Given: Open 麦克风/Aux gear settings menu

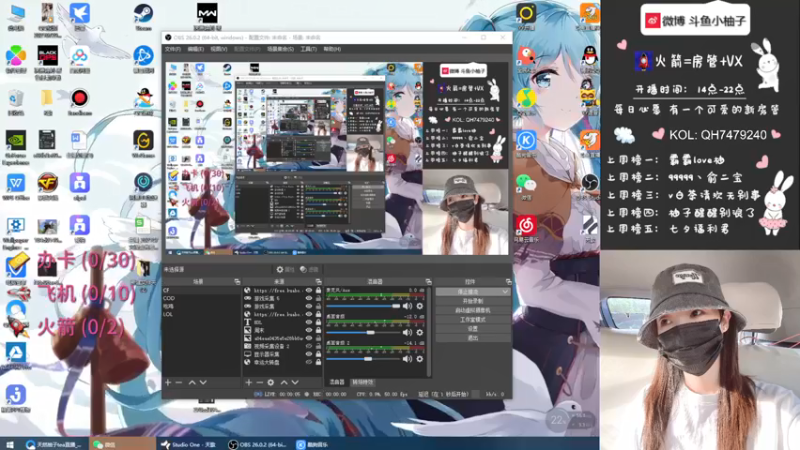Looking at the screenshot, I should pos(419,306).
